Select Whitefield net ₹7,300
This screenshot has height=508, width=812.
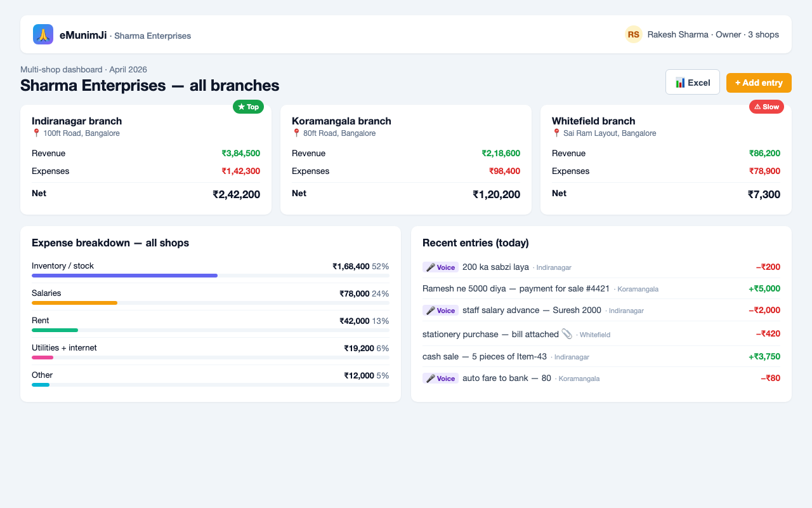coord(764,195)
